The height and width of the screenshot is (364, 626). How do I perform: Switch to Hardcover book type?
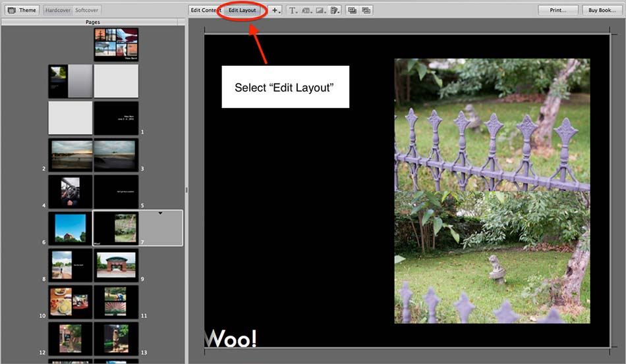coord(58,11)
